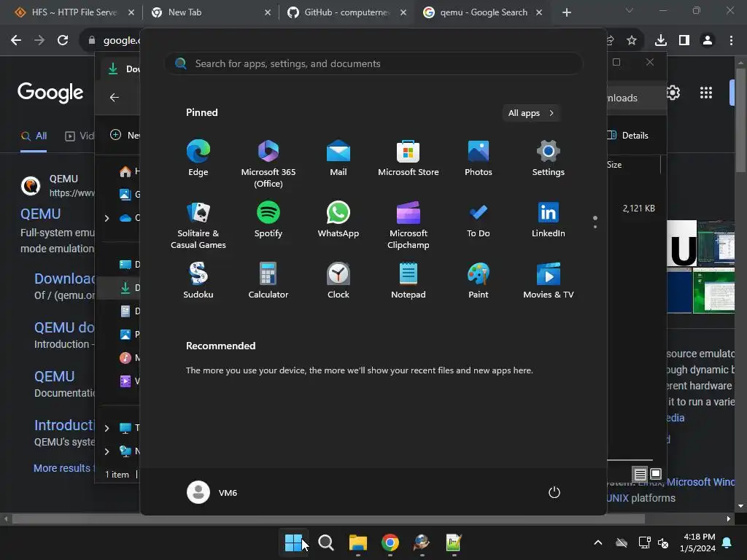747x560 pixels.
Task: Open the Clock app
Action: 338,281
